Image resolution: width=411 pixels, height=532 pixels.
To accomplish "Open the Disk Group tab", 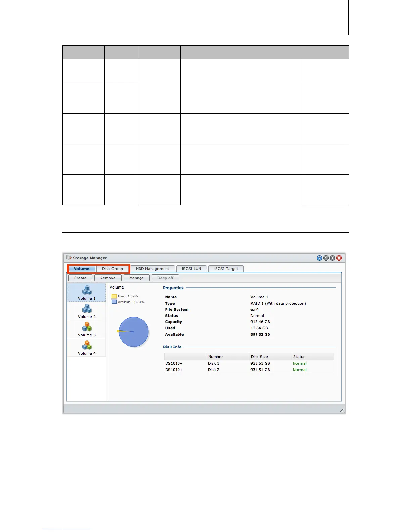I will tap(112, 269).
